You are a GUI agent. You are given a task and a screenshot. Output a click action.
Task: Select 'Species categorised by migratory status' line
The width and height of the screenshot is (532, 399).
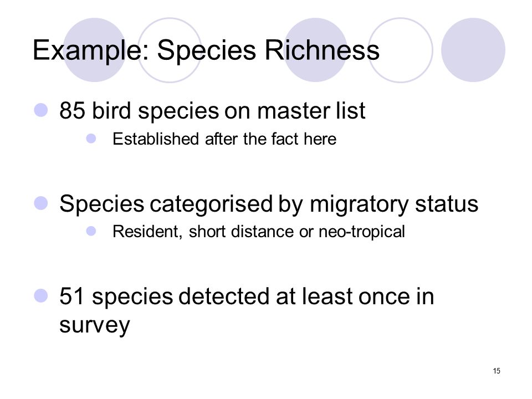(269, 204)
